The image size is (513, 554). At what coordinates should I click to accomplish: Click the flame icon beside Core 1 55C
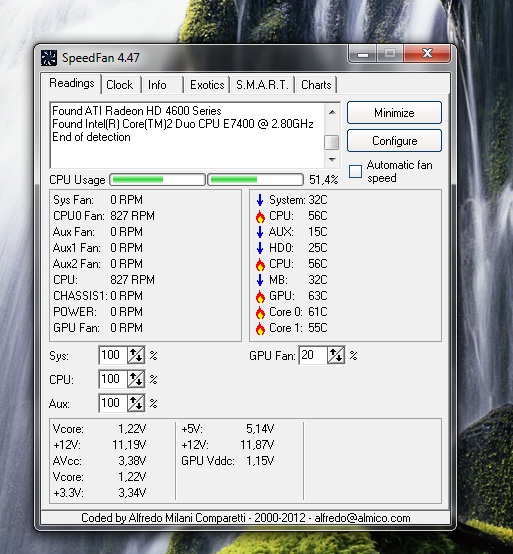[260, 328]
